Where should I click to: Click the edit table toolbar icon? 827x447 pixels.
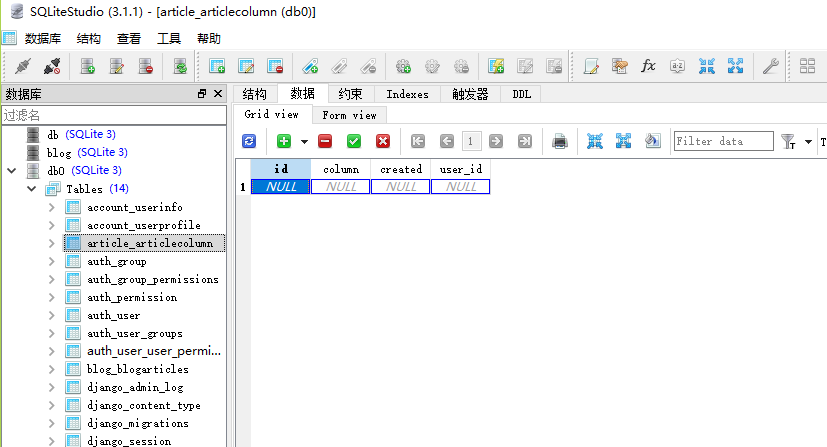246,66
